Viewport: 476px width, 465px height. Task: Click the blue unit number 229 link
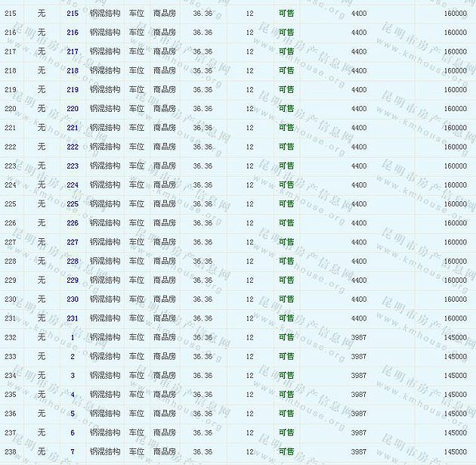click(73, 281)
